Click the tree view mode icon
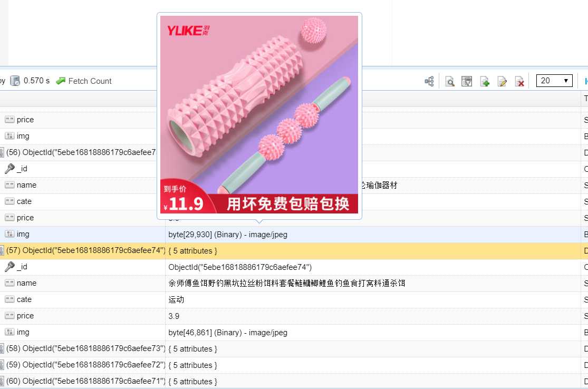Image resolution: width=588 pixels, height=389 pixels. coord(429,81)
